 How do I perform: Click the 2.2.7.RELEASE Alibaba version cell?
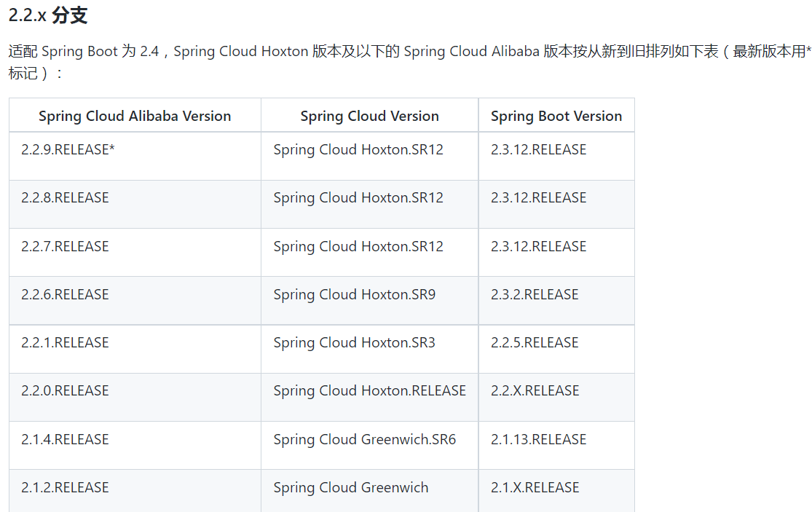(x=65, y=247)
